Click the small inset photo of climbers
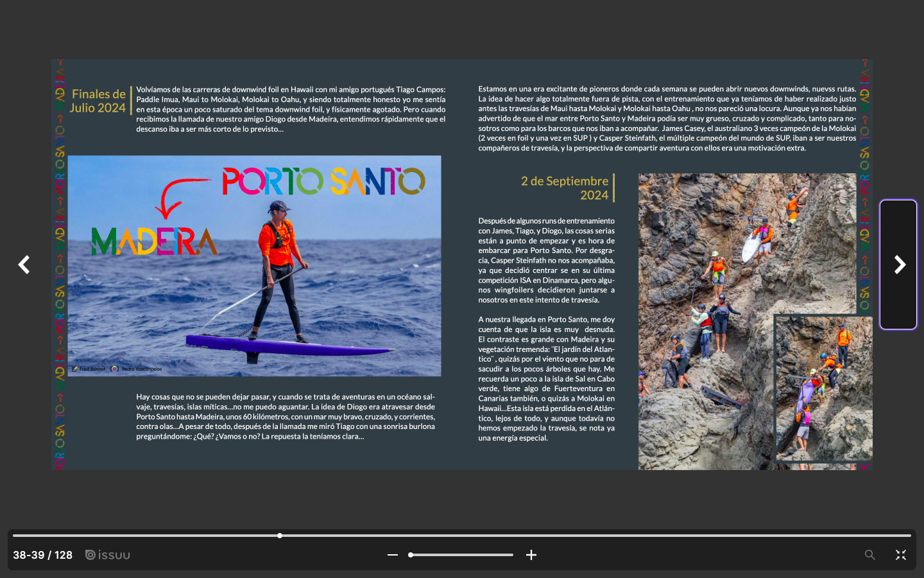The height and width of the screenshot is (578, 924). click(824, 388)
